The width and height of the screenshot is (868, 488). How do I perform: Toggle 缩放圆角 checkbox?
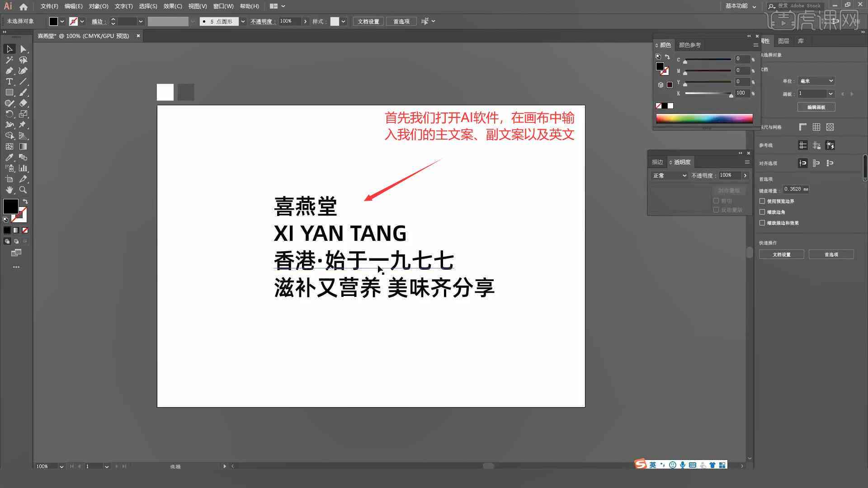763,211
